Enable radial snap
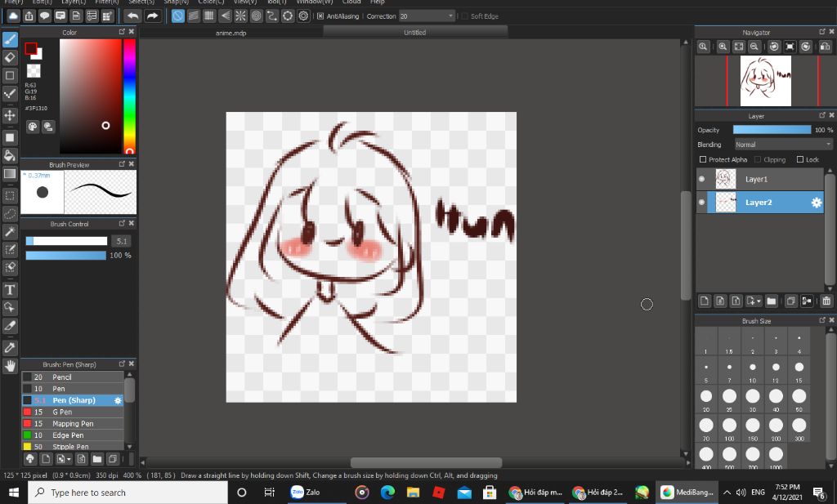837x504 pixels. (241, 16)
